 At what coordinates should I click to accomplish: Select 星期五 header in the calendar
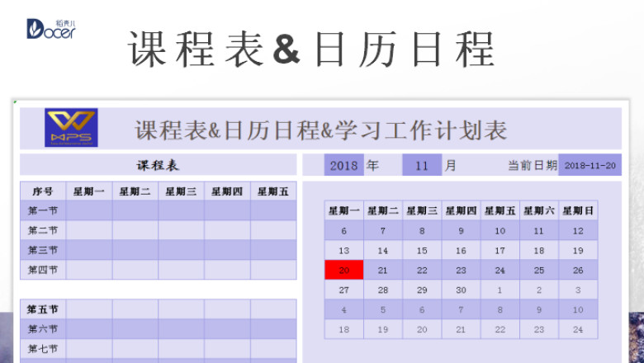pyautogui.click(x=500, y=211)
